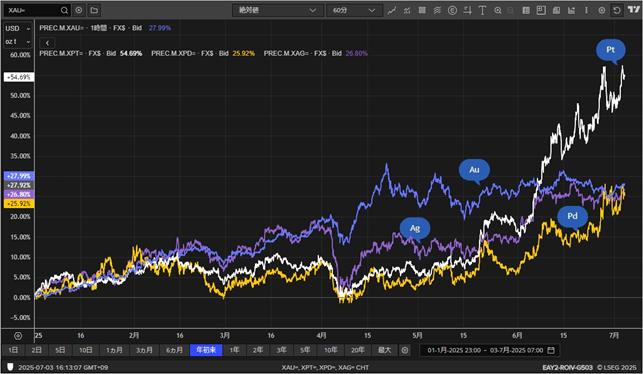Open the 60分 interval dropdown

click(x=354, y=10)
